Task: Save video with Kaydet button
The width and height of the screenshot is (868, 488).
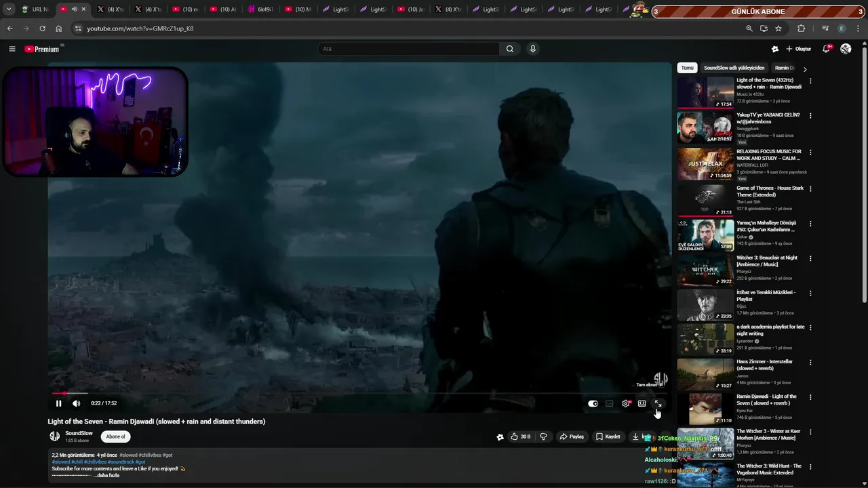Action: click(608, 436)
